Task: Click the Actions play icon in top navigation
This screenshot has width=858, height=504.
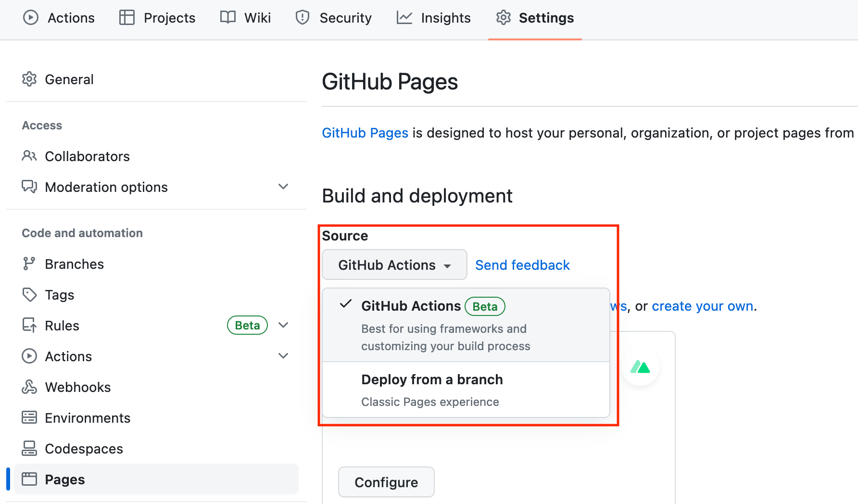Action: point(31,18)
